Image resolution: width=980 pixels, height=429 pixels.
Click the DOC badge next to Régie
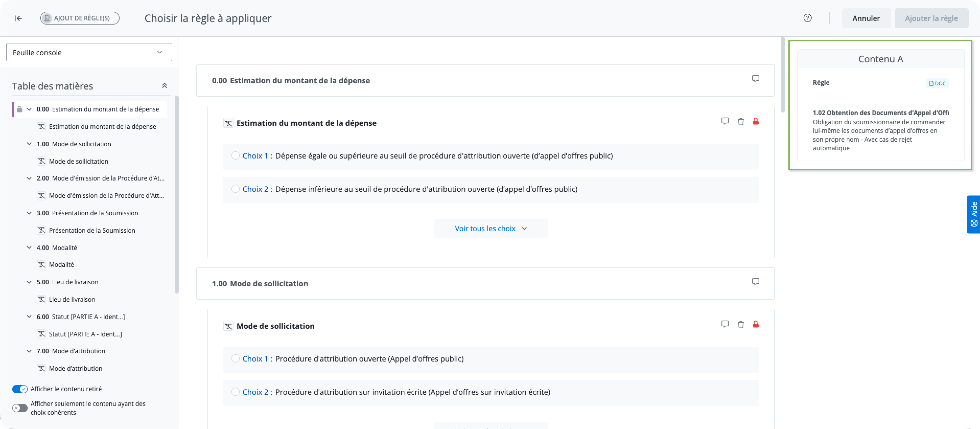937,83
